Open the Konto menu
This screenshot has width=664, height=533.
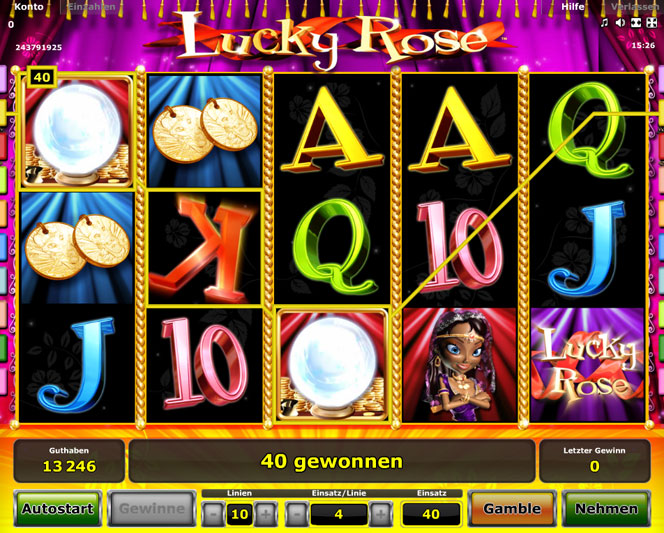click(x=28, y=7)
